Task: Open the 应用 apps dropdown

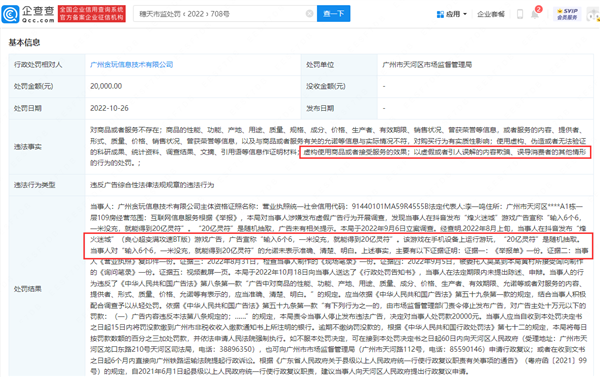Action: pyautogui.click(x=452, y=14)
